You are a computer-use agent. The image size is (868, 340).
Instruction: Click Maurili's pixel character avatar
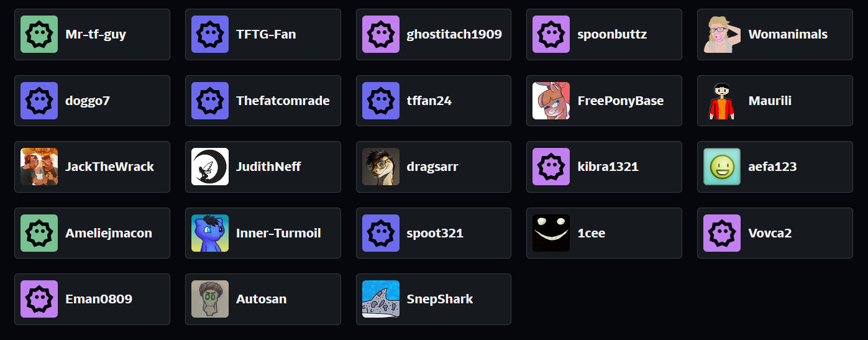(x=722, y=101)
